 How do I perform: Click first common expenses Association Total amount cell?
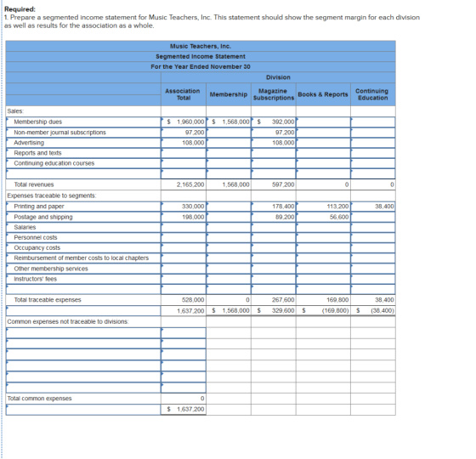(184, 333)
